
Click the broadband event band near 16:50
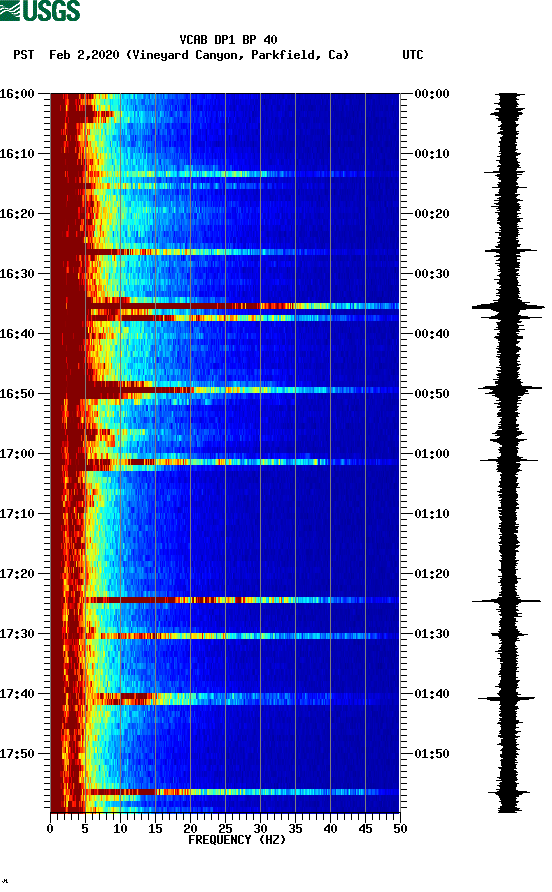[225, 390]
